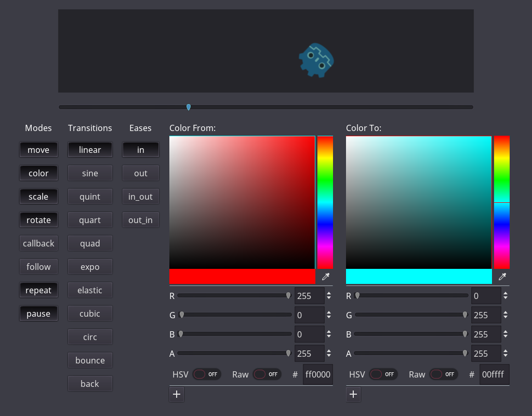
Task: Enable the follow mode button
Action: (38, 267)
